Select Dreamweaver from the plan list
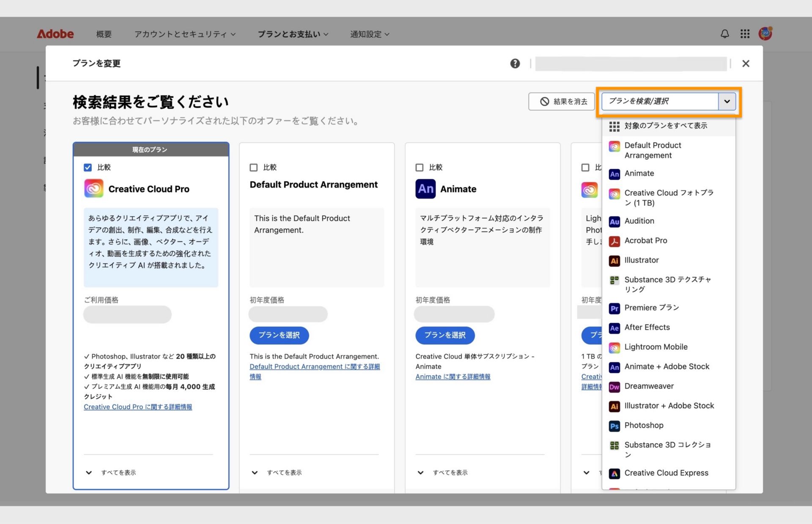The width and height of the screenshot is (812, 524). (x=649, y=386)
